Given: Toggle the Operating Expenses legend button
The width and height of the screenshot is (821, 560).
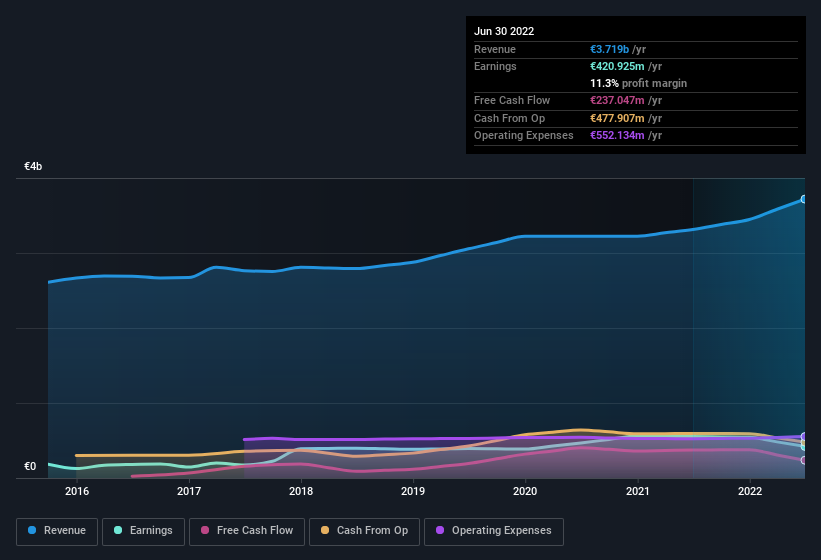Looking at the screenshot, I should click(494, 531).
